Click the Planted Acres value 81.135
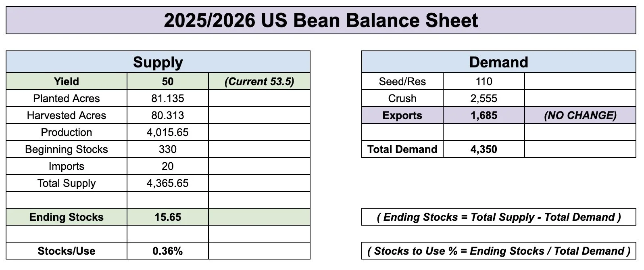This screenshot has height=270, width=644. 167,98
